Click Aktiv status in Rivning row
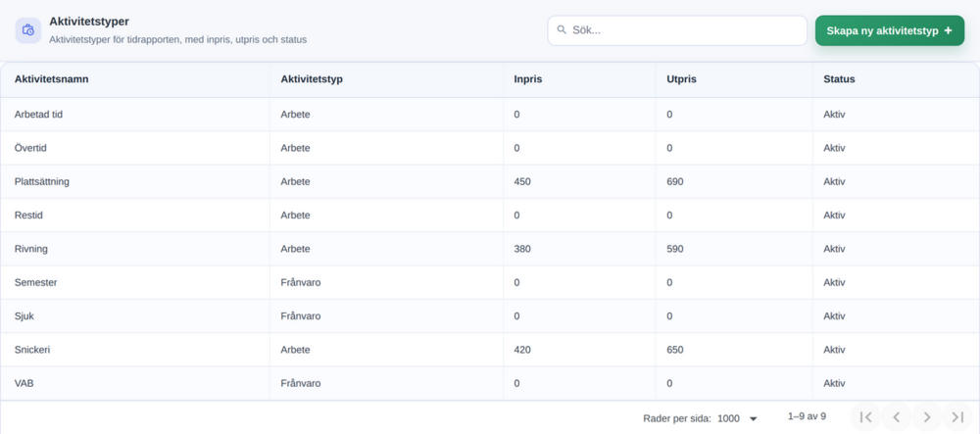 pos(834,249)
